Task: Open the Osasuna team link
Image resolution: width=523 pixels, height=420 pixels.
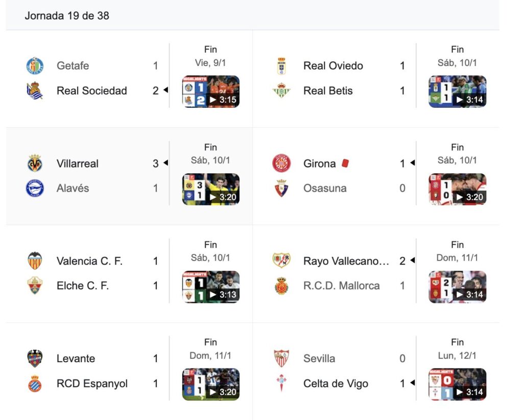Action: pos(325,189)
